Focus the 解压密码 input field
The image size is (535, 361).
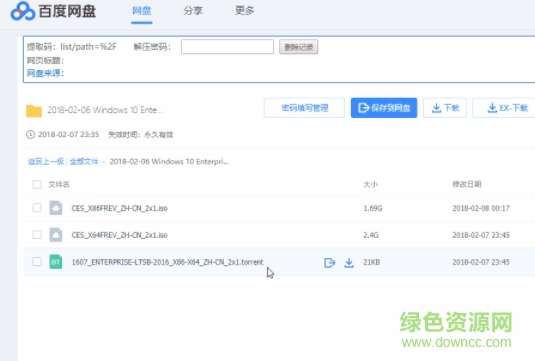pyautogui.click(x=227, y=47)
